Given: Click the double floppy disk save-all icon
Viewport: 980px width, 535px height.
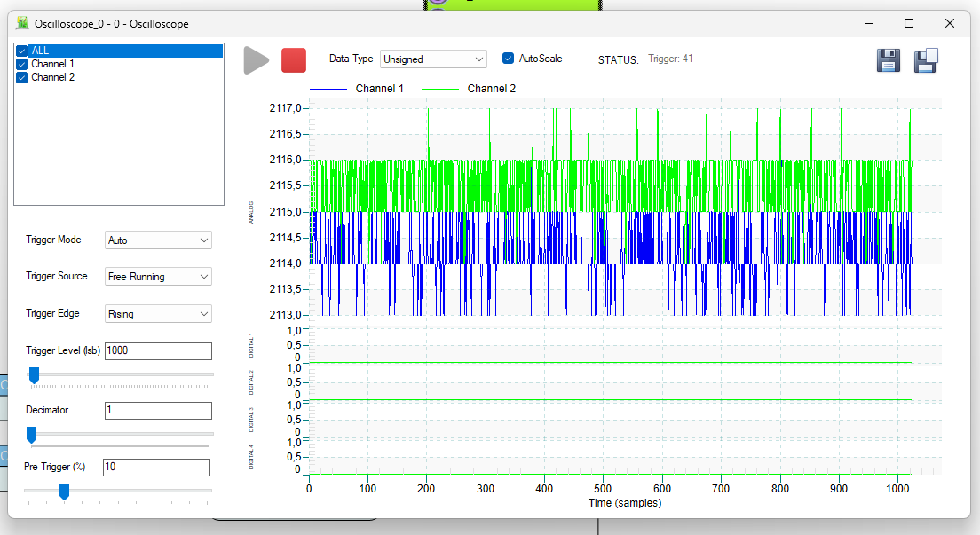Looking at the screenshot, I should click(926, 60).
